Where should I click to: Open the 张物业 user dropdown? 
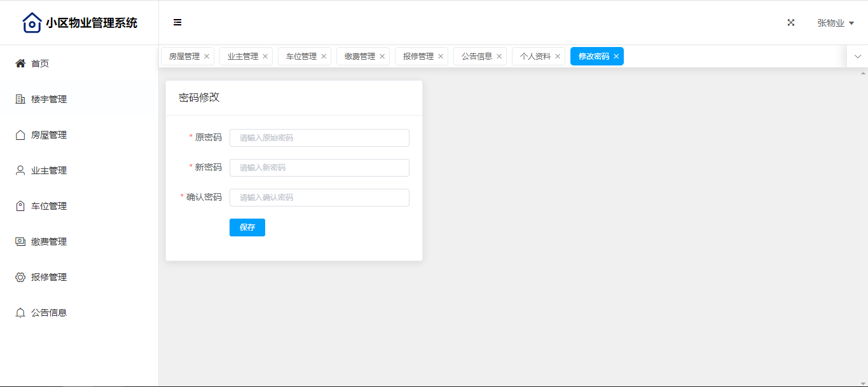pos(835,23)
